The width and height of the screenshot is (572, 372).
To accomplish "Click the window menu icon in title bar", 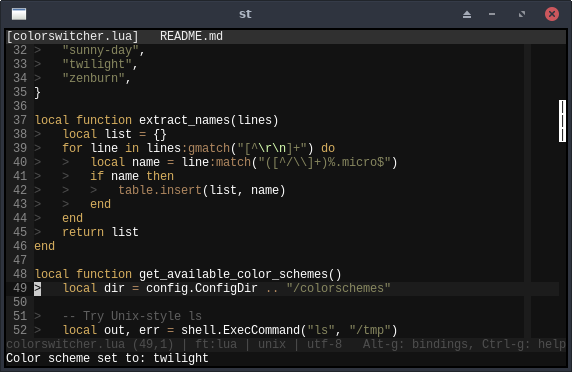I will (19, 14).
